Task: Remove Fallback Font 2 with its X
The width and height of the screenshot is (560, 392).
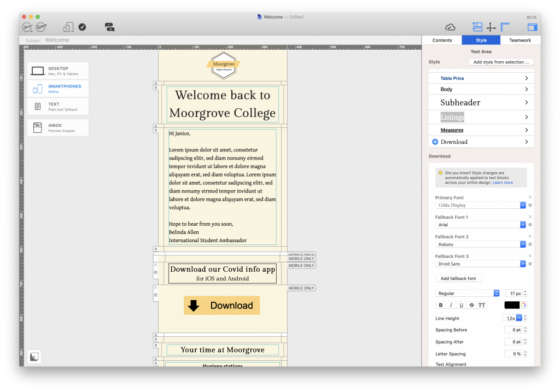Action: [530, 236]
